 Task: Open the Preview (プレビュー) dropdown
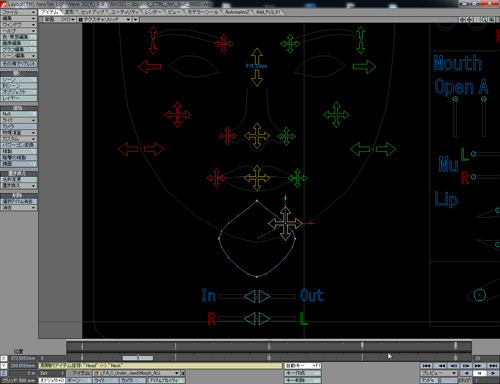[x=439, y=373]
